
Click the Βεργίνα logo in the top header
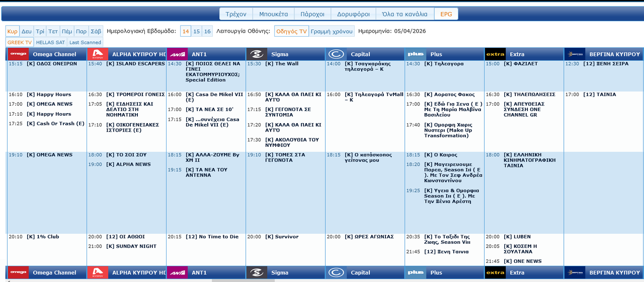point(575,54)
